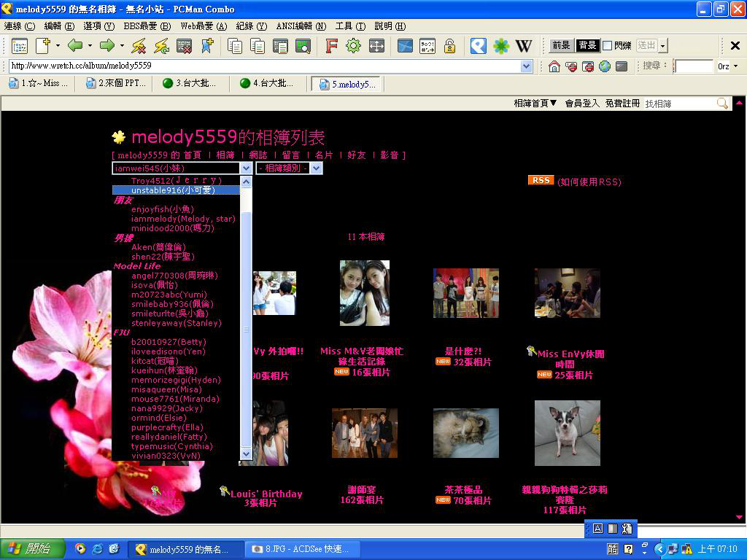Click the dropdown list scrollbar down arrow
Screen dimensions: 747x560
246,454
